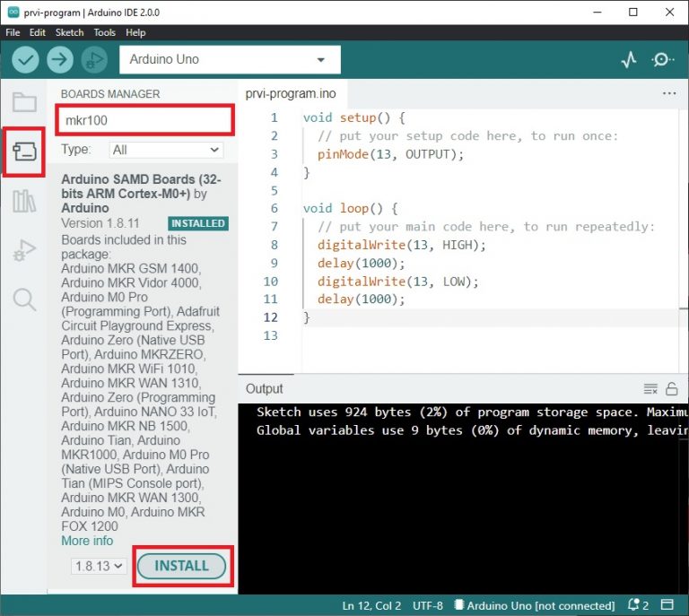Expand the Arduino Uno board selector dropdown
Image resolution: width=689 pixels, height=616 pixels.
(230, 60)
